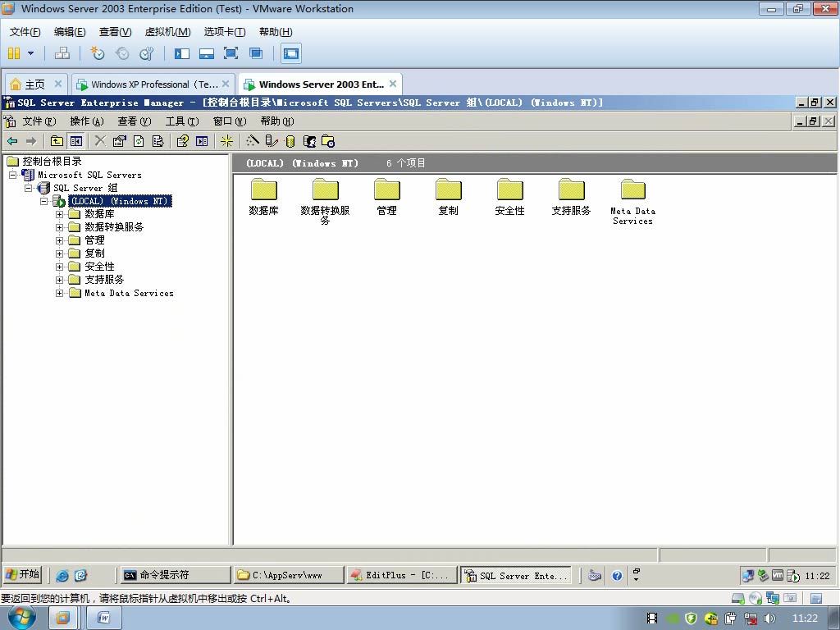Click VMware pause/suspend button

pyautogui.click(x=14, y=53)
